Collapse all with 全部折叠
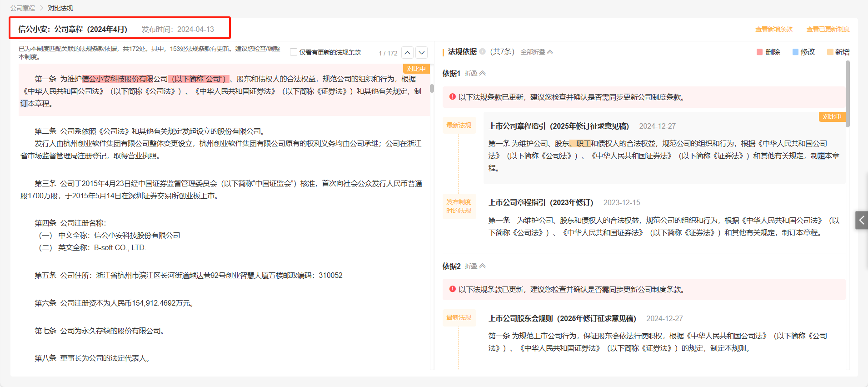Image resolution: width=868 pixels, height=387 pixels. (x=537, y=52)
